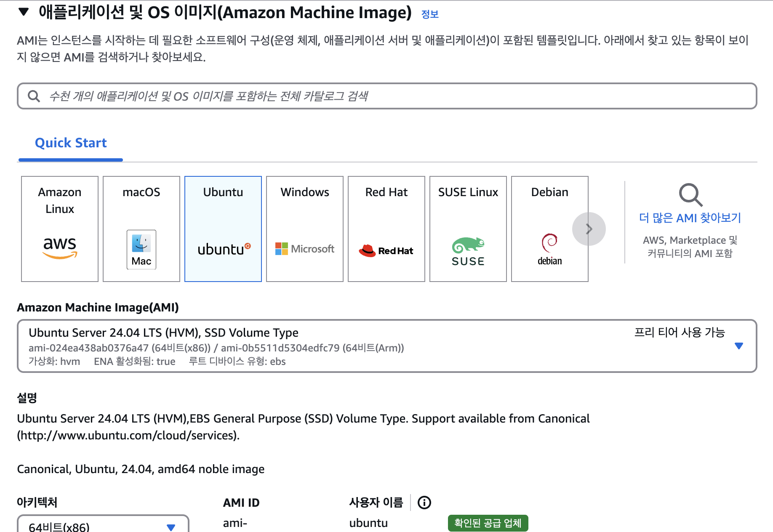The width and height of the screenshot is (773, 532).
Task: Click the SUSE chameleon logo icon
Action: point(468,252)
